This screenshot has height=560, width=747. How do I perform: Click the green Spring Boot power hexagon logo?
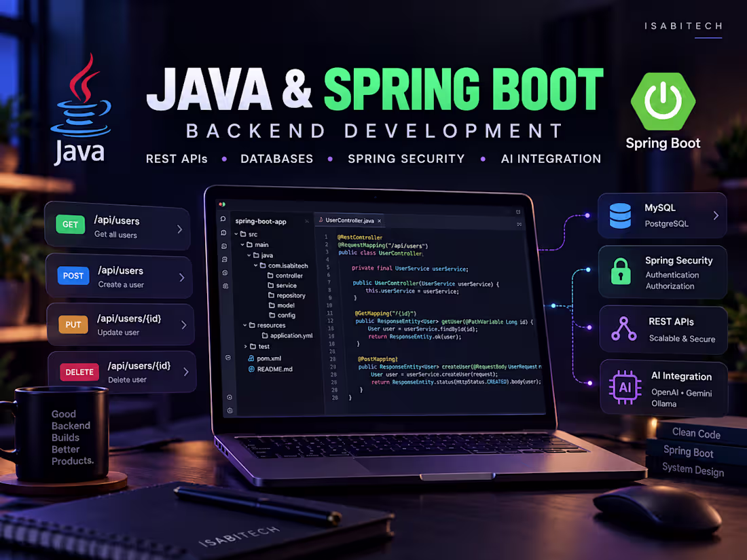(663, 101)
